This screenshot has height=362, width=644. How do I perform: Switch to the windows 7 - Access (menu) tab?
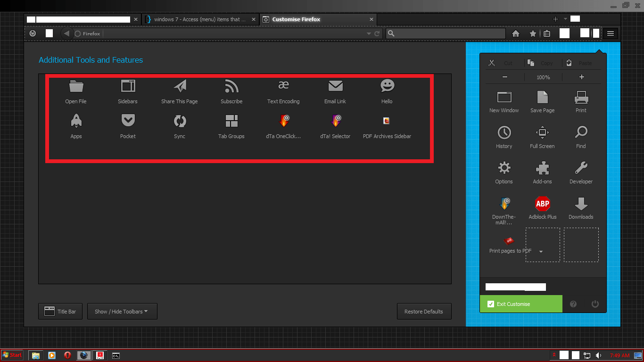coord(200,19)
